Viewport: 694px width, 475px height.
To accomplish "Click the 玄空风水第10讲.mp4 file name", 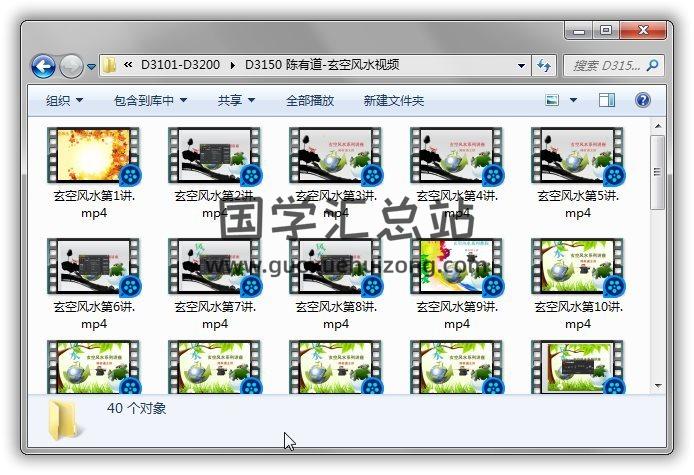I will point(578,315).
